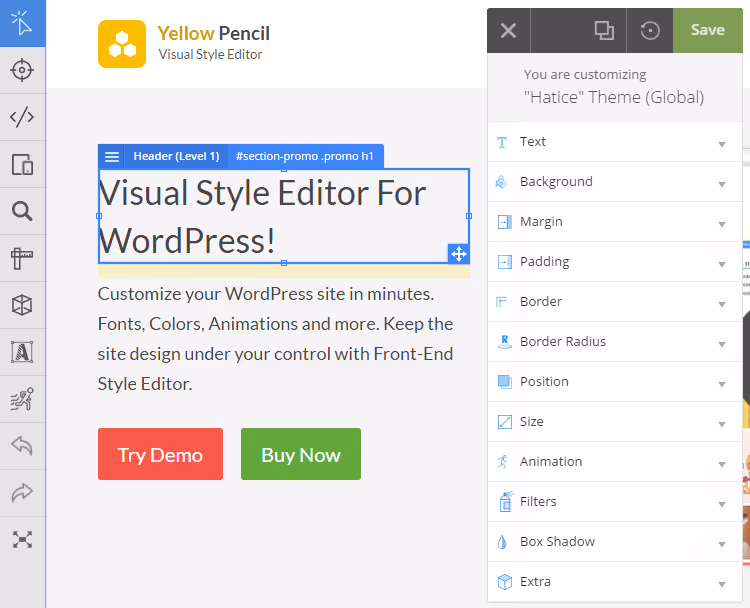Open the hamburger menu on selected header
This screenshot has height=608, width=750.
tap(111, 156)
